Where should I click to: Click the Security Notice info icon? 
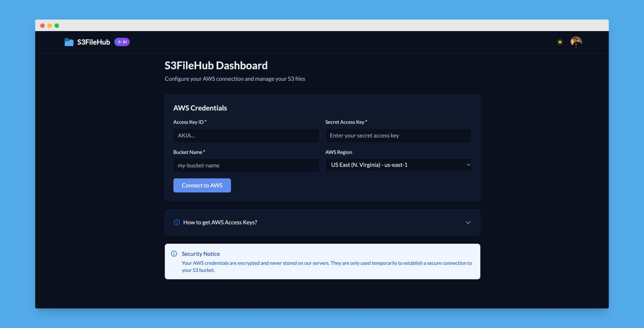(174, 254)
